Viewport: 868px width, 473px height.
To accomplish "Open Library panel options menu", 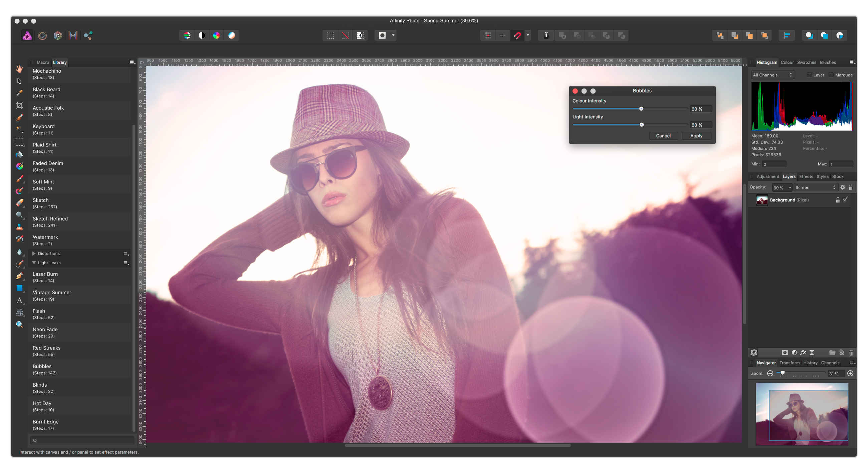I will click(133, 62).
